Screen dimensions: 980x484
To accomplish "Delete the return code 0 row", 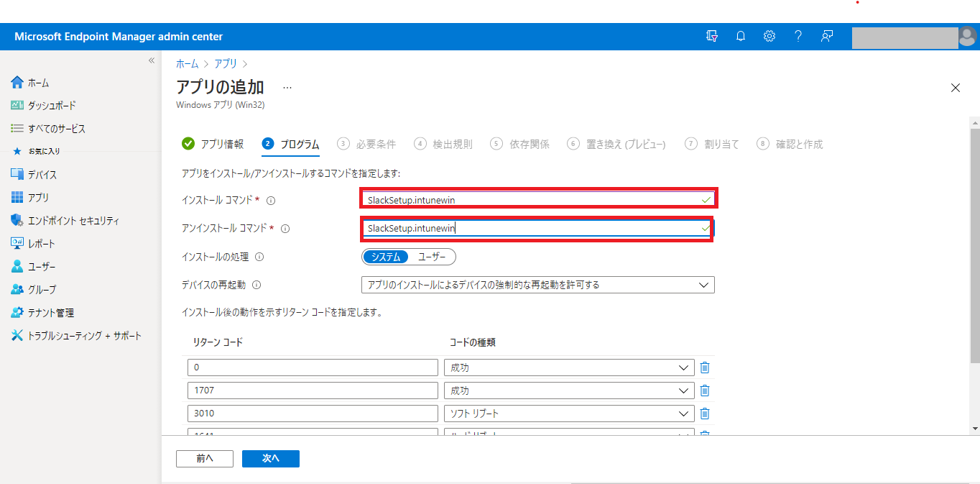I will click(x=705, y=367).
